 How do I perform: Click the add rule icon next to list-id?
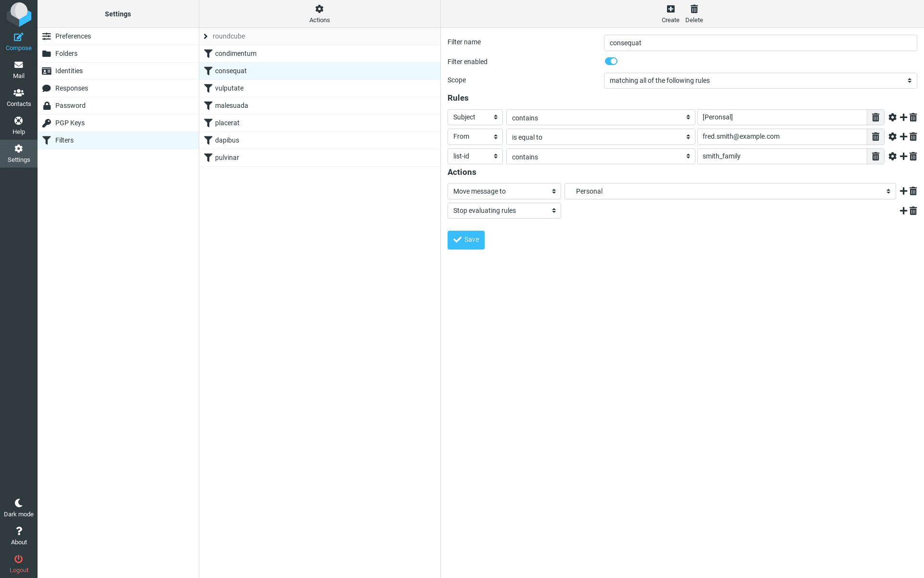coord(903,156)
